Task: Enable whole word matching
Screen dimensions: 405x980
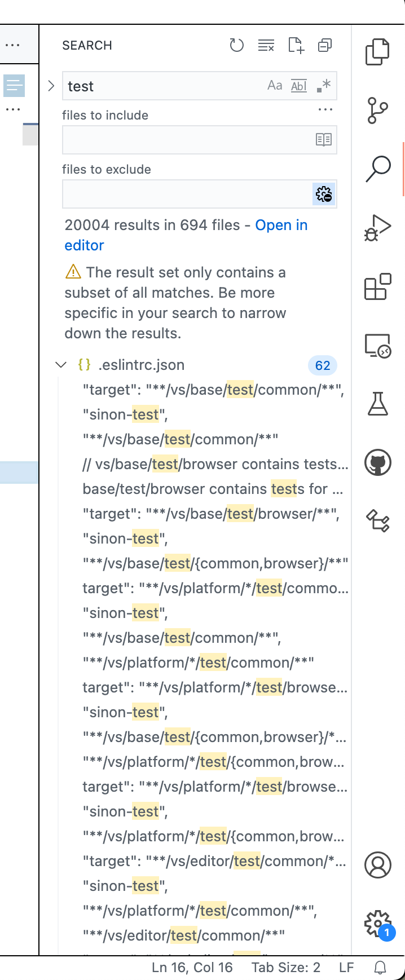Action: (x=299, y=85)
